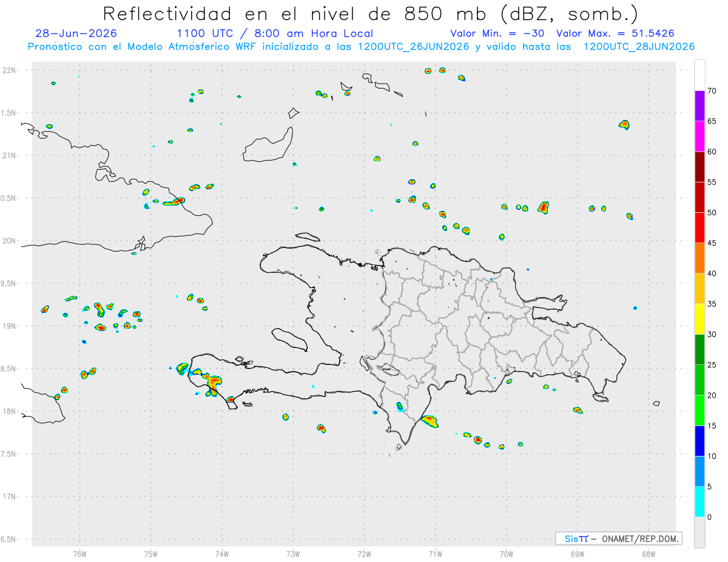Pick the purple 65–70 dBZ colorbar segment
This screenshot has width=728, height=562.
click(699, 106)
